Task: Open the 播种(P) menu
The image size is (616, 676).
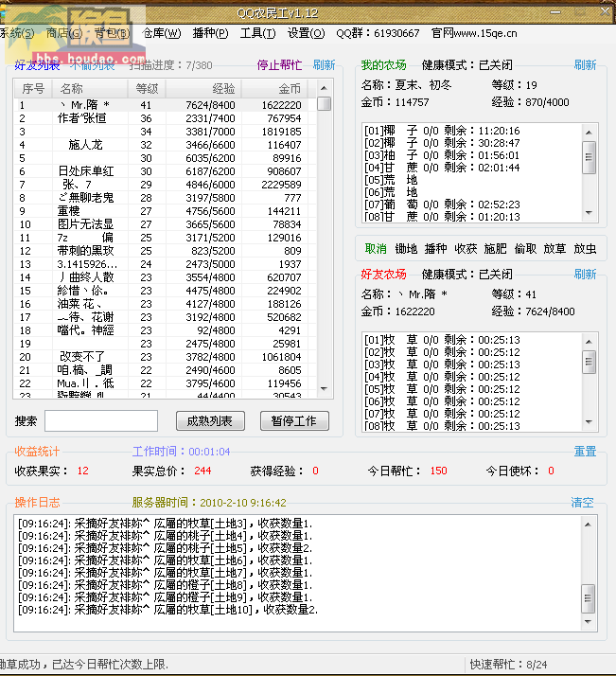Action: click(x=210, y=33)
